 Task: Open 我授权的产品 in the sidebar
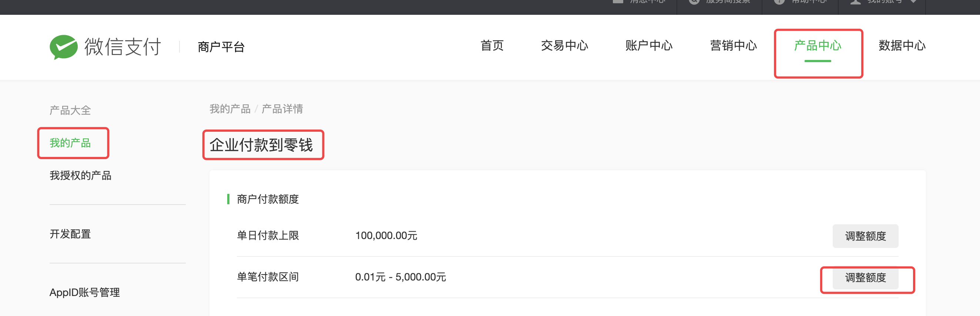[x=81, y=175]
